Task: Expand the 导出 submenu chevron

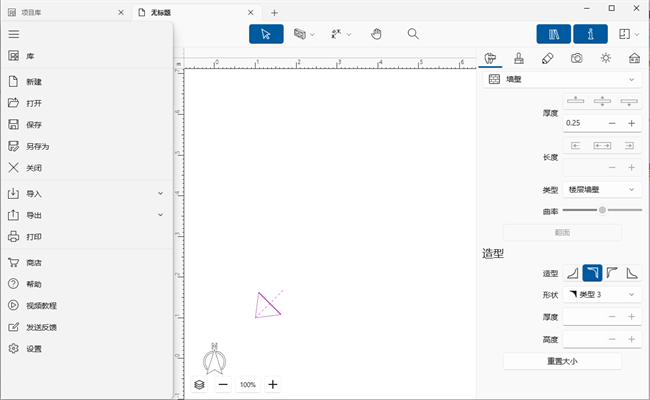Action: 160,215
